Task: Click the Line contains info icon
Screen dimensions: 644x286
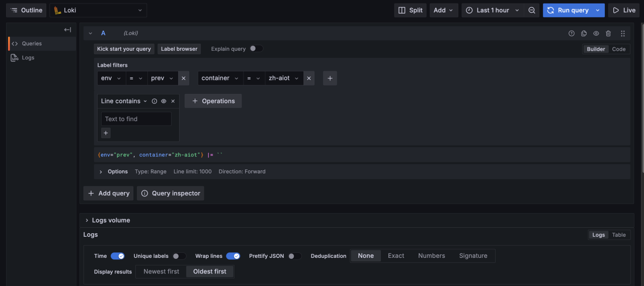Action: [x=154, y=101]
